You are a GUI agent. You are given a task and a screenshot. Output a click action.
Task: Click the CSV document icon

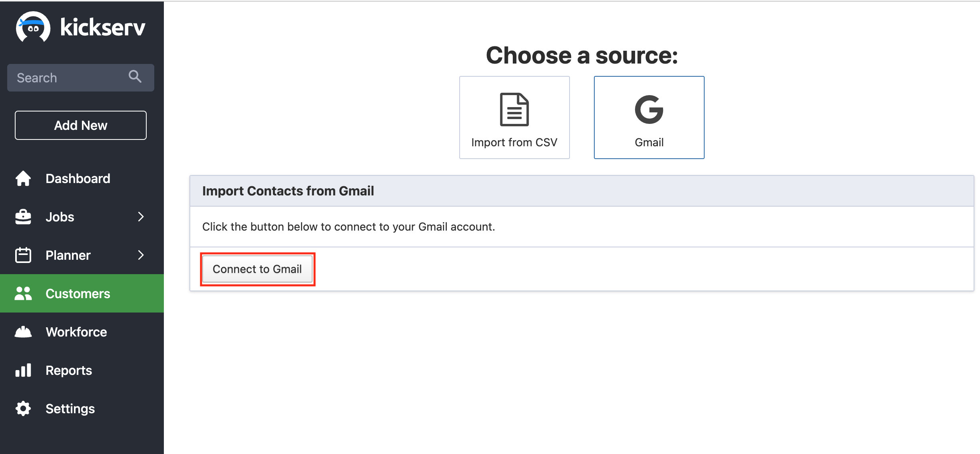click(514, 110)
